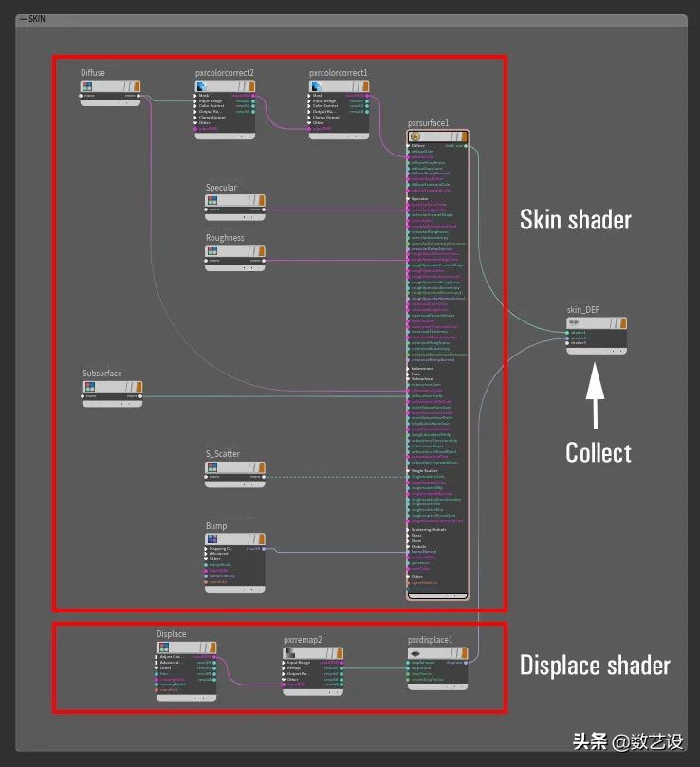This screenshot has width=700, height=767.
Task: Click the pxrdisplace1 node icon
Action: point(414,653)
